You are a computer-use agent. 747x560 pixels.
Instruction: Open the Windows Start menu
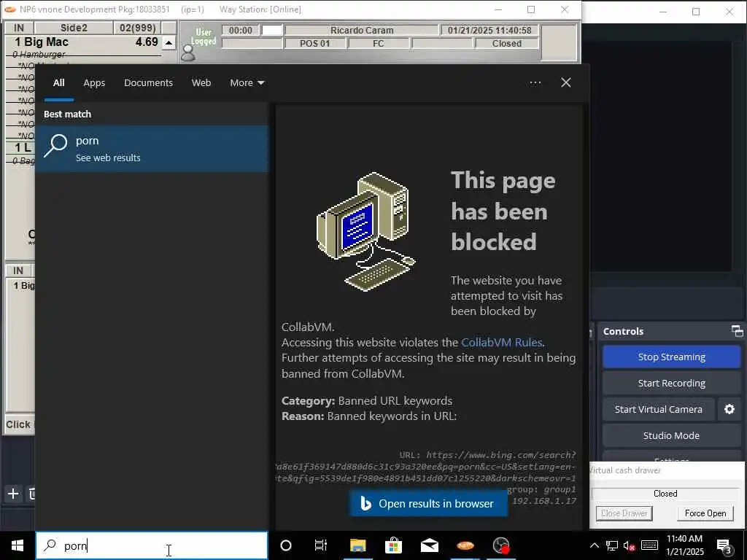(18, 545)
